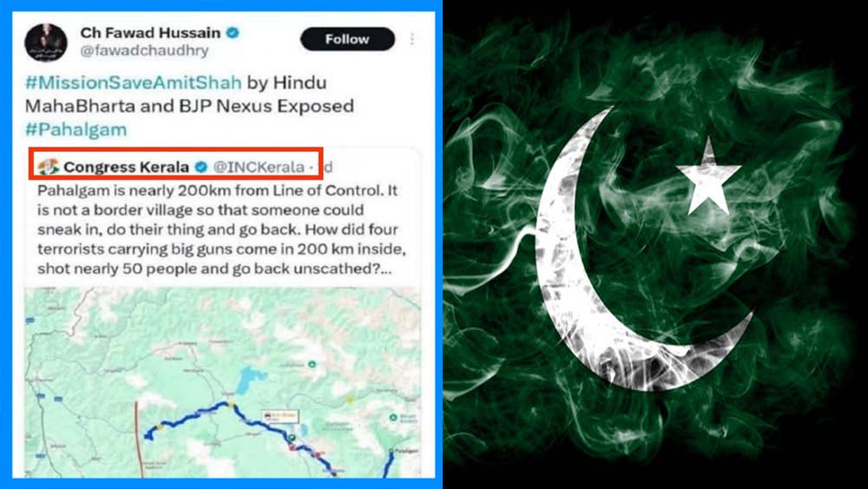Click the Ch Fawad Hussain display name
868x489 pixels.
(150, 32)
